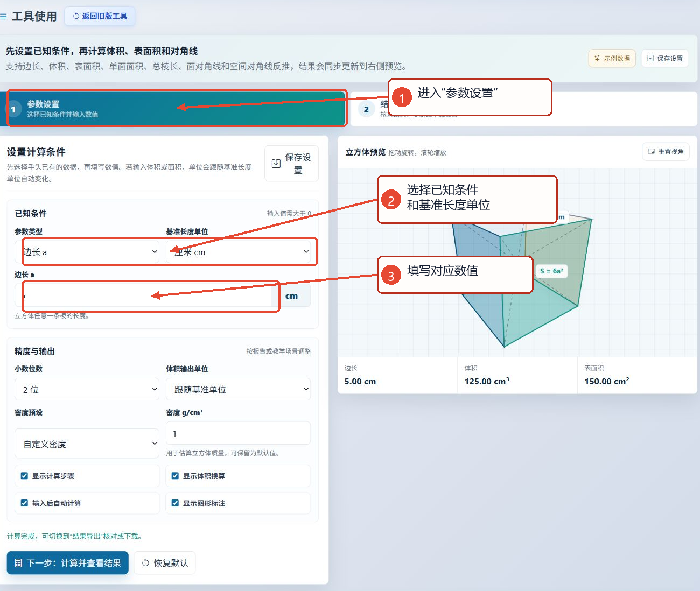The width and height of the screenshot is (700, 591).
Task: Click the 150.00 cm² surface area value
Action: [607, 381]
